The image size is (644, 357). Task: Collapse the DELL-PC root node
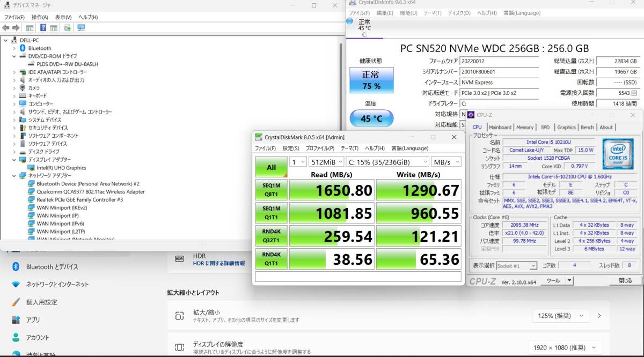(x=5, y=40)
